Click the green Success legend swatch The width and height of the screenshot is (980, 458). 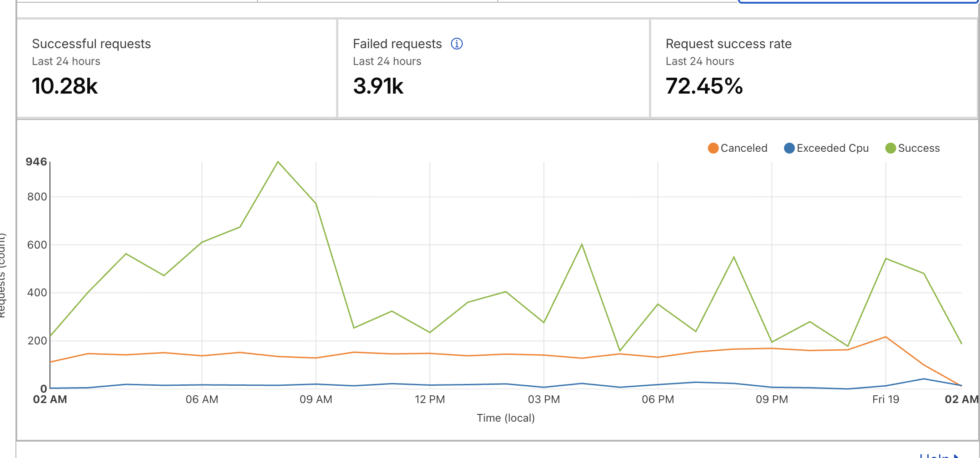point(891,148)
